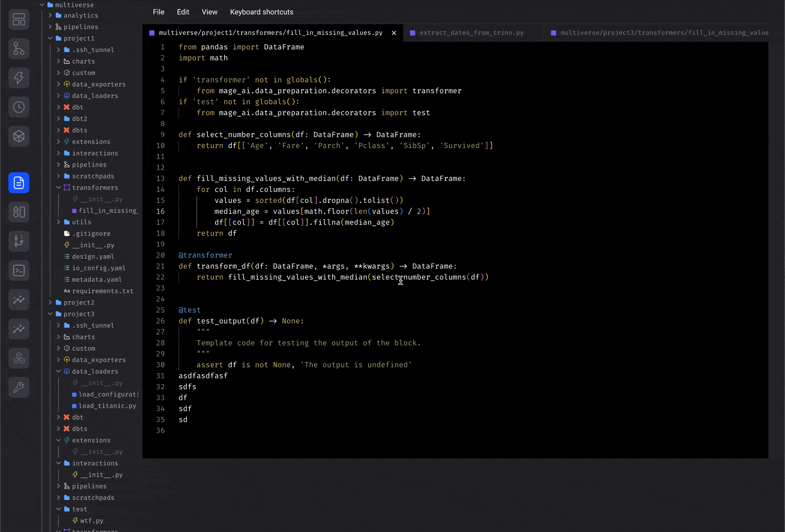Click on 'asdfasdfasf' text on line 31
Image resolution: width=785 pixels, height=532 pixels.
pos(203,376)
